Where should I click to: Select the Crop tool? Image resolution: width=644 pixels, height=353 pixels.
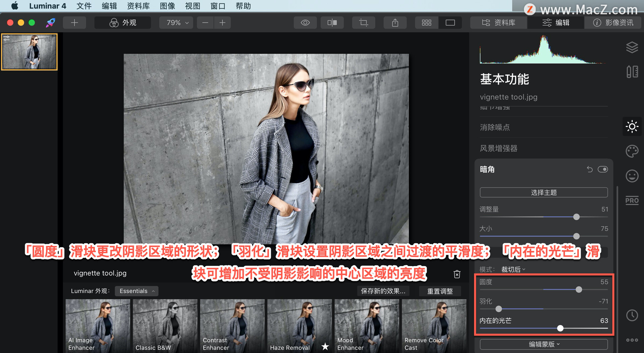363,22
